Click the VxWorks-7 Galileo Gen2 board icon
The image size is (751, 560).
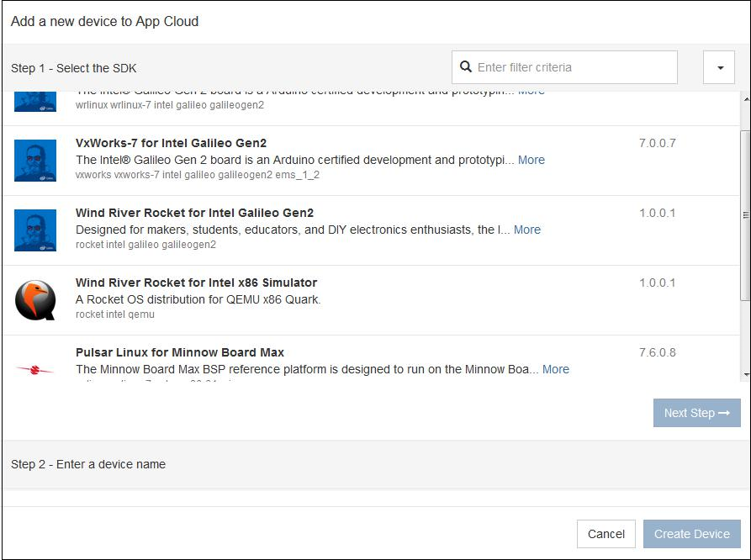click(x=35, y=161)
